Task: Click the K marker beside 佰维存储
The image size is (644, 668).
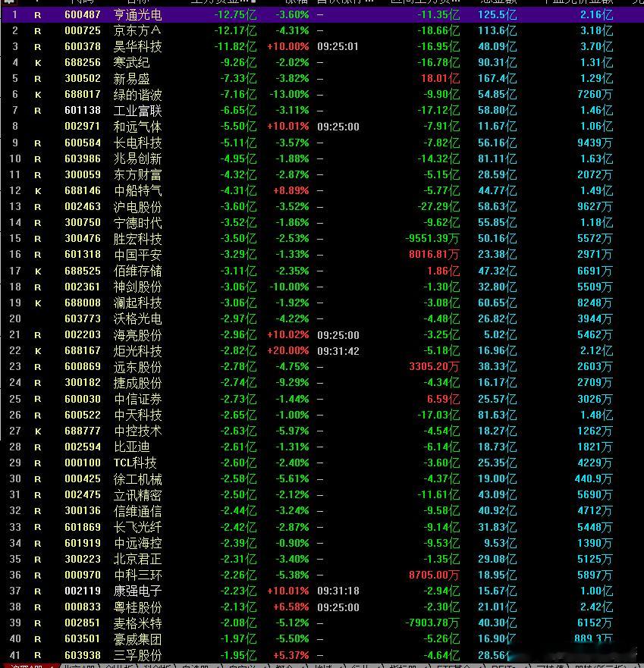Action: tap(37, 271)
